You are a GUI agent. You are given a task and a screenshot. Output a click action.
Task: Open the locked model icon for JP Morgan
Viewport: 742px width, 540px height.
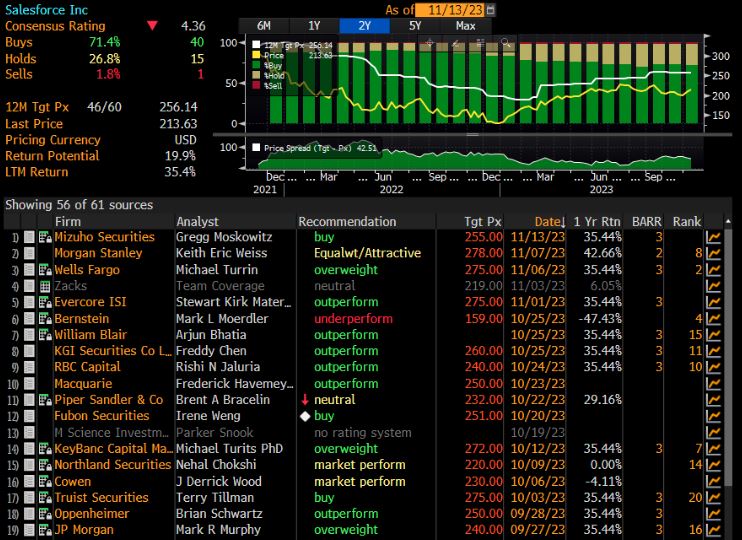(x=45, y=530)
